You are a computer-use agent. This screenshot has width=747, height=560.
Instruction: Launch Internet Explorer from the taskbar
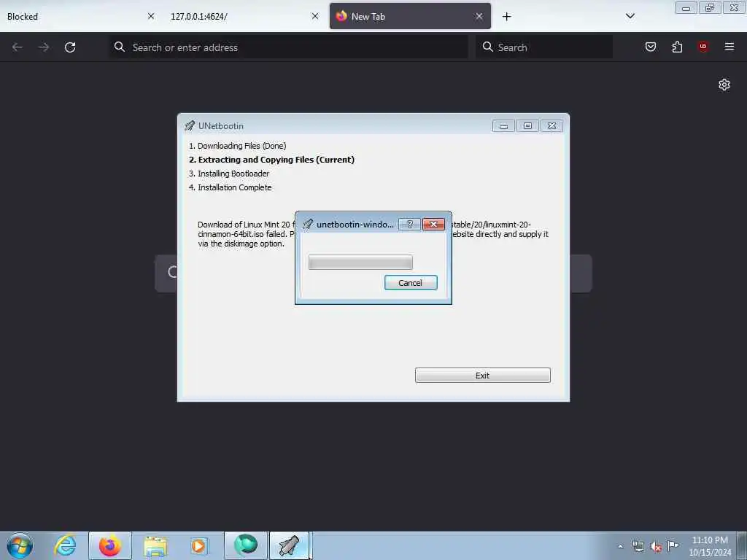click(65, 545)
